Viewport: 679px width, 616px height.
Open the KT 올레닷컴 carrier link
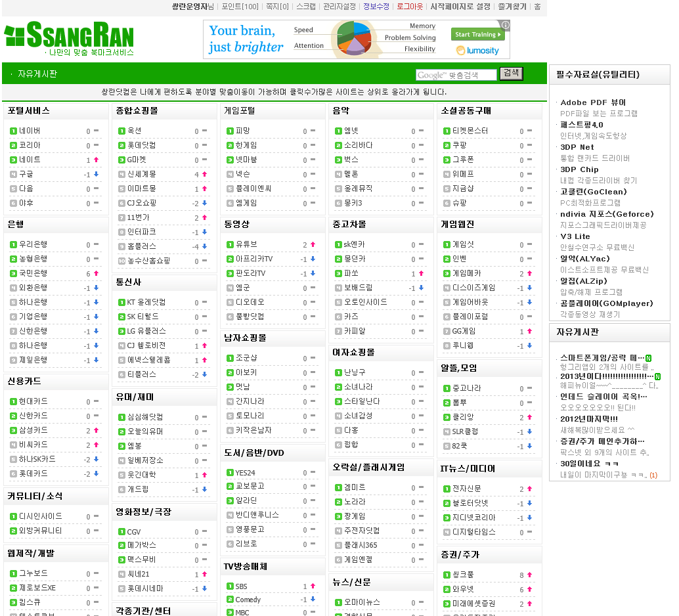pos(146,302)
